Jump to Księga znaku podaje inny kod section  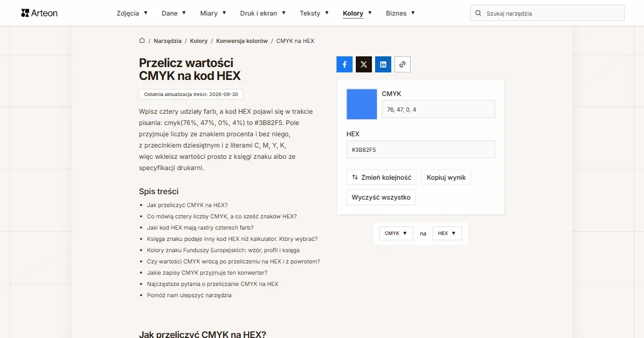(x=232, y=239)
